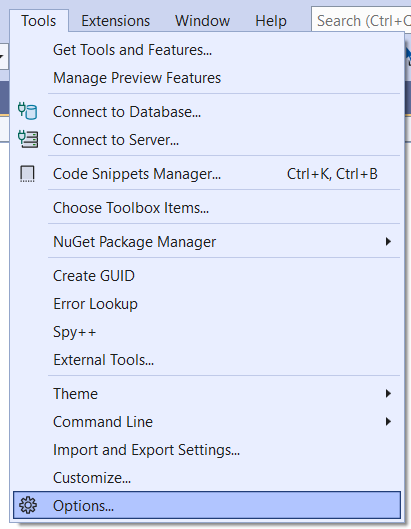Expand the Theme submenu arrow
Image resolution: width=411 pixels, height=529 pixels.
[388, 393]
